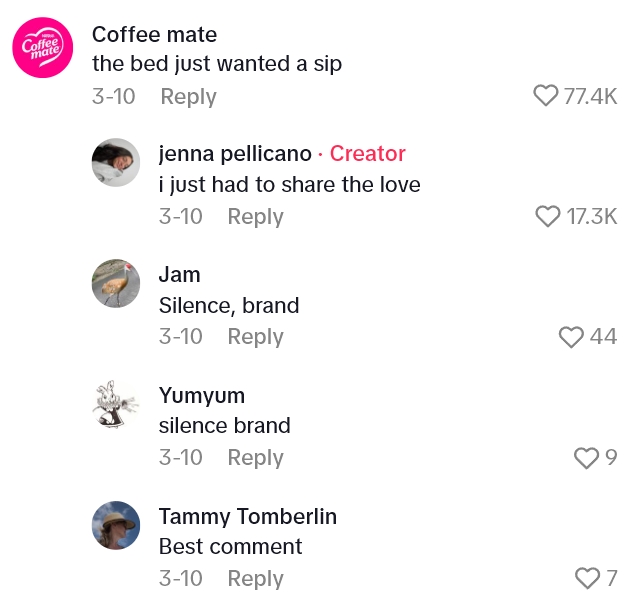Reply to Coffee mate's comment

[188, 97]
